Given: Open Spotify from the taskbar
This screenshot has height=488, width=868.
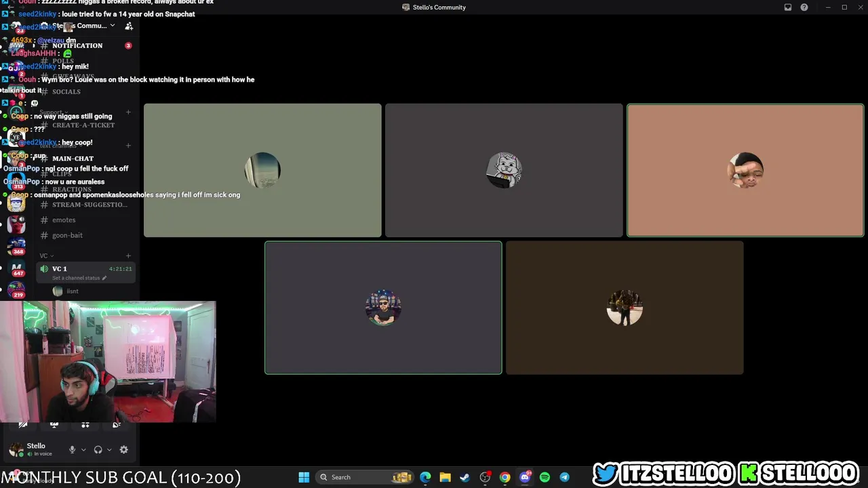Looking at the screenshot, I should click(x=545, y=477).
